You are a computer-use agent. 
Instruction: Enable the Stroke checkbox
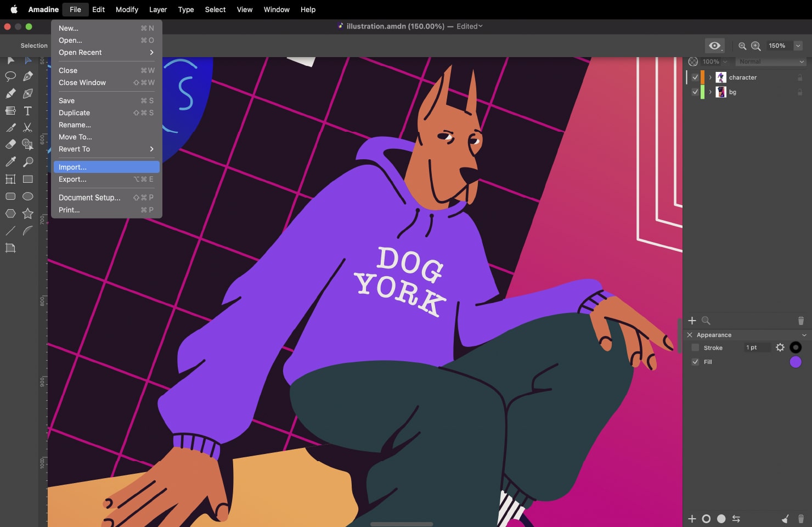point(695,347)
